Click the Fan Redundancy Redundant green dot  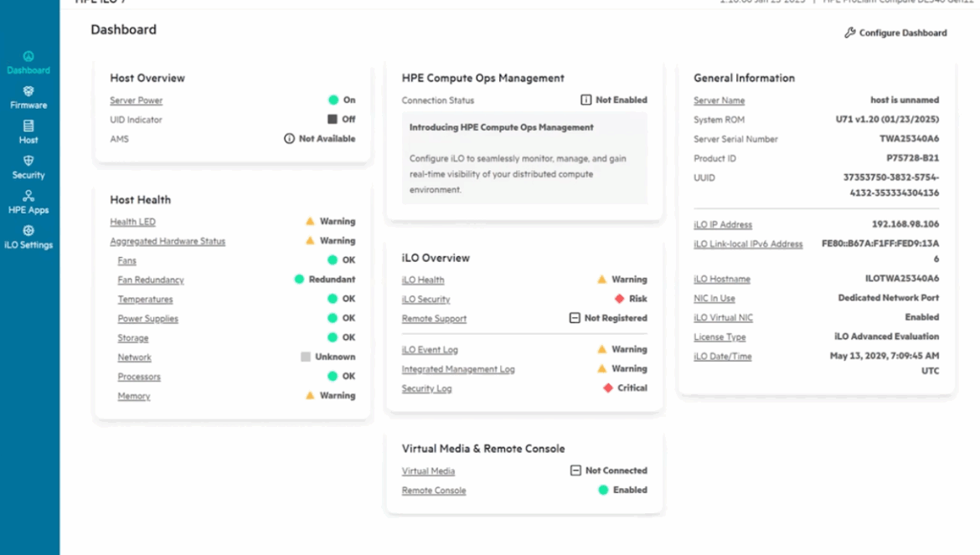299,279
